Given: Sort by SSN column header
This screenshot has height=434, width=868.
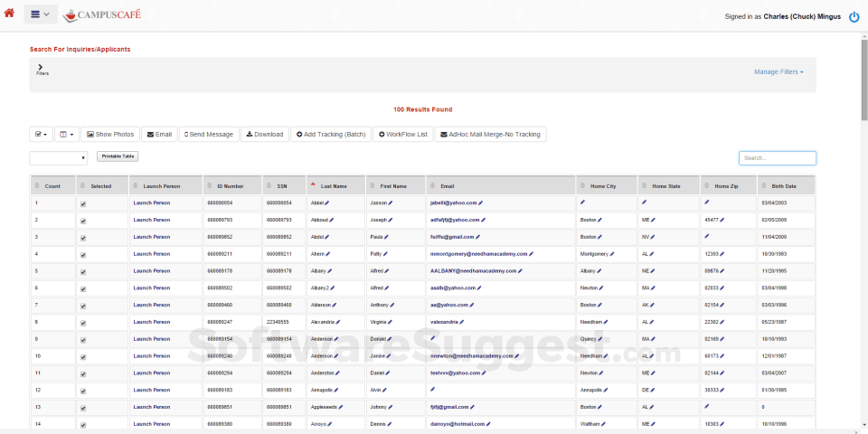Looking at the screenshot, I should (x=283, y=186).
